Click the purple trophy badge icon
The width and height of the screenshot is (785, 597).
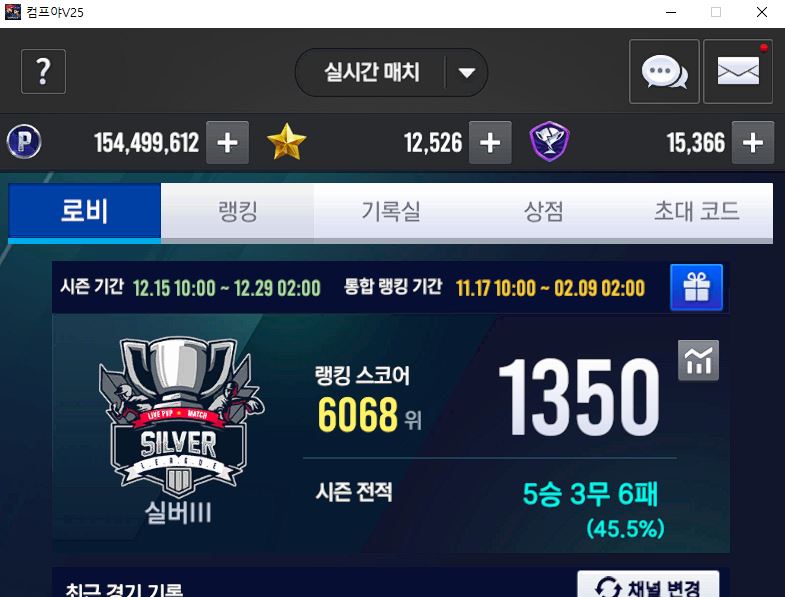(550, 142)
